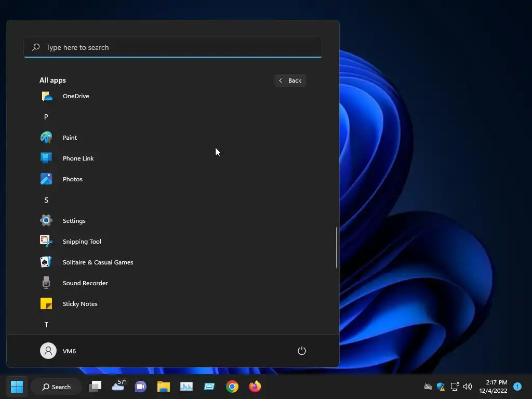Click the Phone Link label text
The height and width of the screenshot is (399, 532).
(x=78, y=158)
